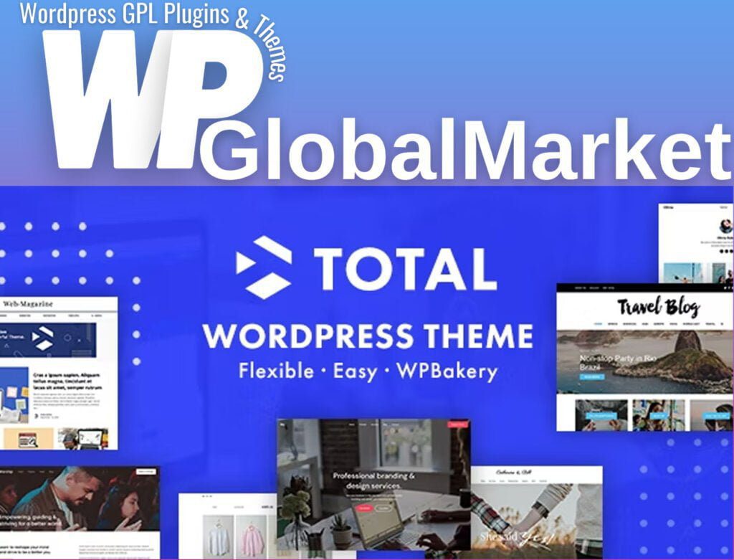Open the clothing shop demo thumbnail
This screenshot has width=734, height=560.
tap(227, 526)
